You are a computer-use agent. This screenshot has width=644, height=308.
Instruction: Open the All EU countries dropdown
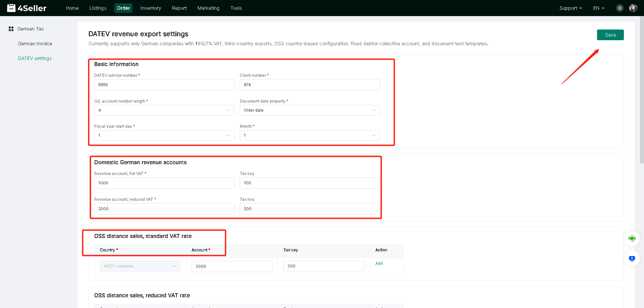[x=140, y=266]
